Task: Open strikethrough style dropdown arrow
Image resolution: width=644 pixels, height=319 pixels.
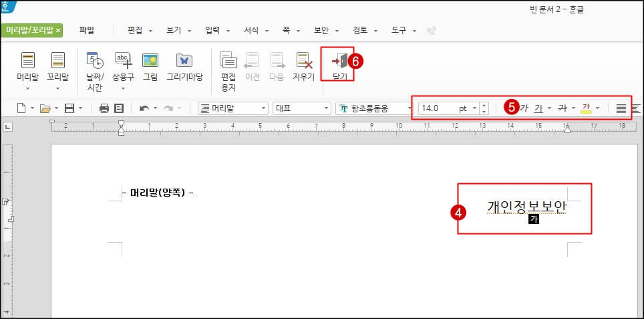Action: pos(573,108)
